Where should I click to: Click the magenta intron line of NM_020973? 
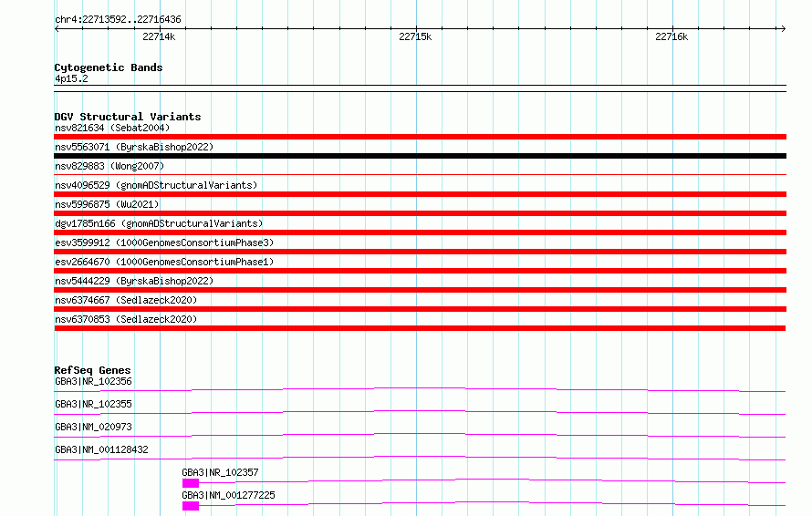tap(420, 435)
